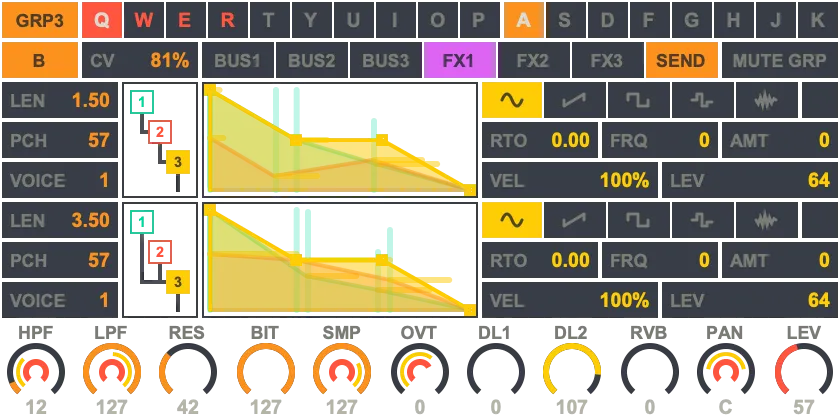The image size is (840, 420).
Task: Select noise waveform in upper operator row
Action: click(x=766, y=100)
